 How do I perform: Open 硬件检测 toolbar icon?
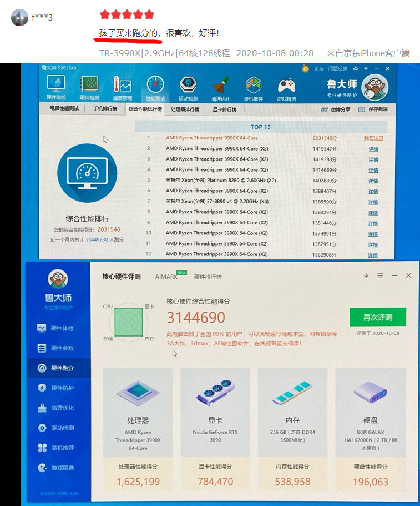click(x=89, y=88)
